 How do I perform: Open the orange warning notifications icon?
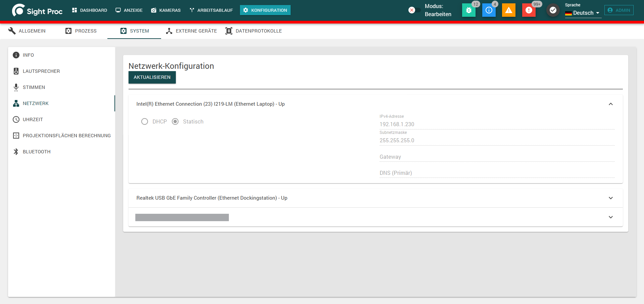coord(509,10)
